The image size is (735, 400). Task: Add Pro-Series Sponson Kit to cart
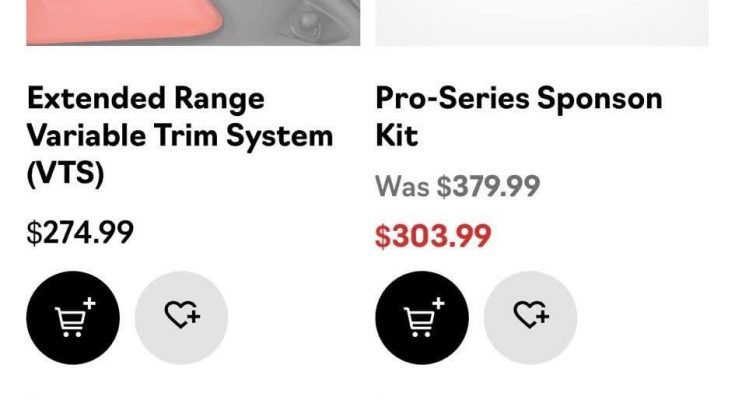click(x=421, y=318)
